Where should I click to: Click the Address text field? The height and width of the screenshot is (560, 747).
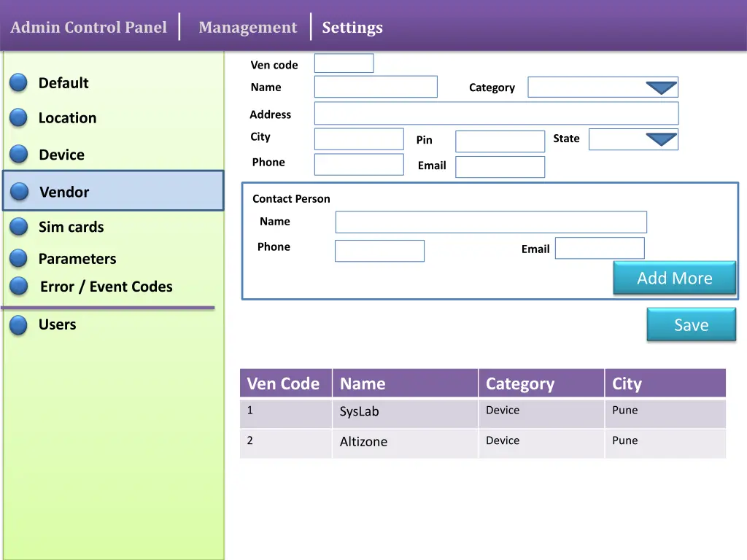496,113
